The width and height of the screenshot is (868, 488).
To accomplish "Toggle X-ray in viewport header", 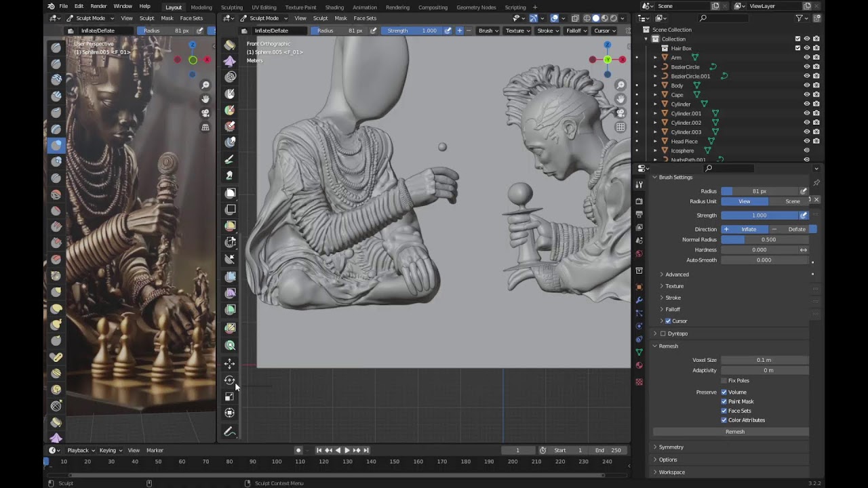I will click(x=575, y=18).
